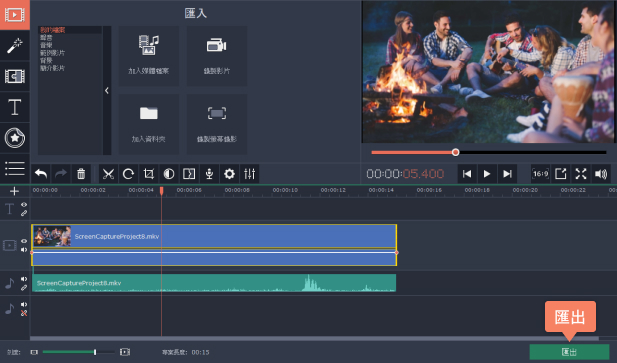Click the timeline playhead marker

click(161, 190)
